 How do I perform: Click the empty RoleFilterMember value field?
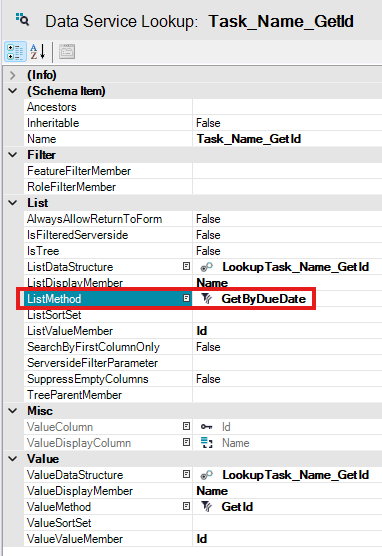(x=287, y=187)
